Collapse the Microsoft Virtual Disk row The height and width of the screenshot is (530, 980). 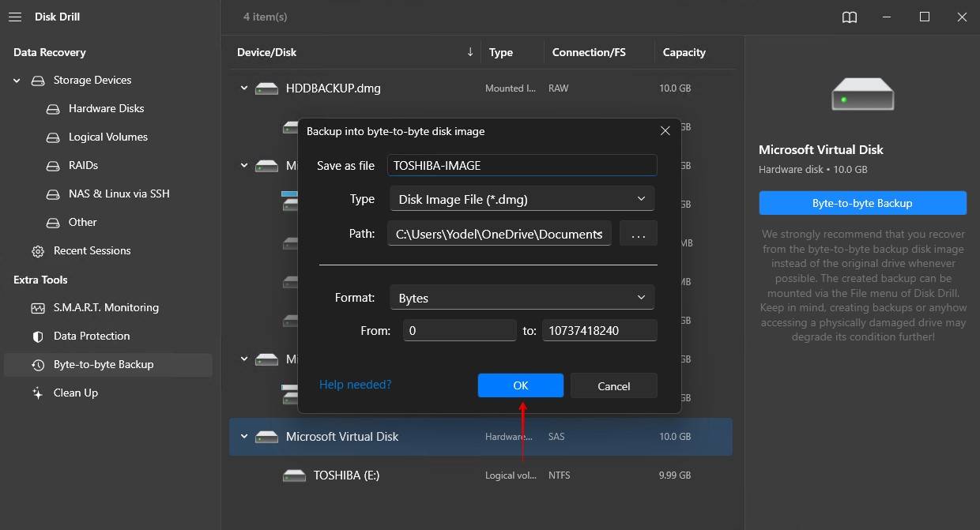(x=244, y=437)
